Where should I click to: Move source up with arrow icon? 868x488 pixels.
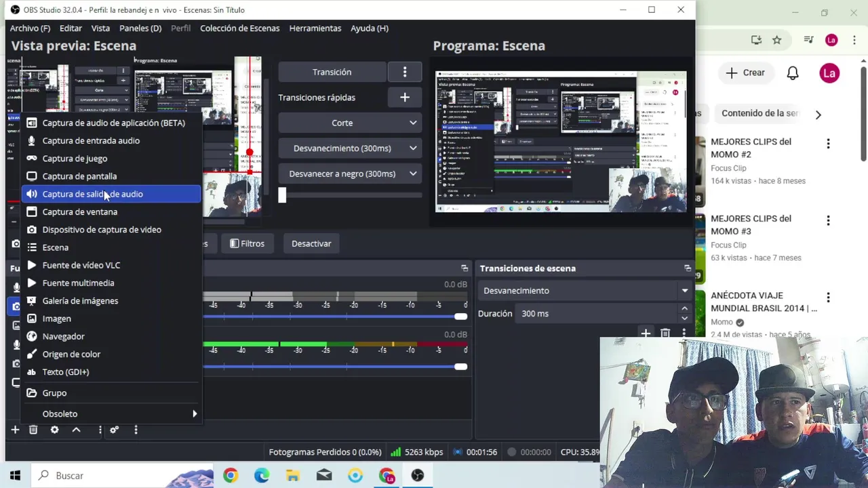[x=76, y=430]
